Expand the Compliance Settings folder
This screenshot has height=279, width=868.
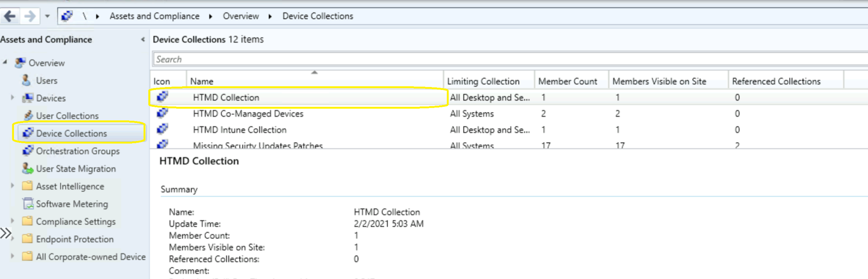[x=12, y=221]
